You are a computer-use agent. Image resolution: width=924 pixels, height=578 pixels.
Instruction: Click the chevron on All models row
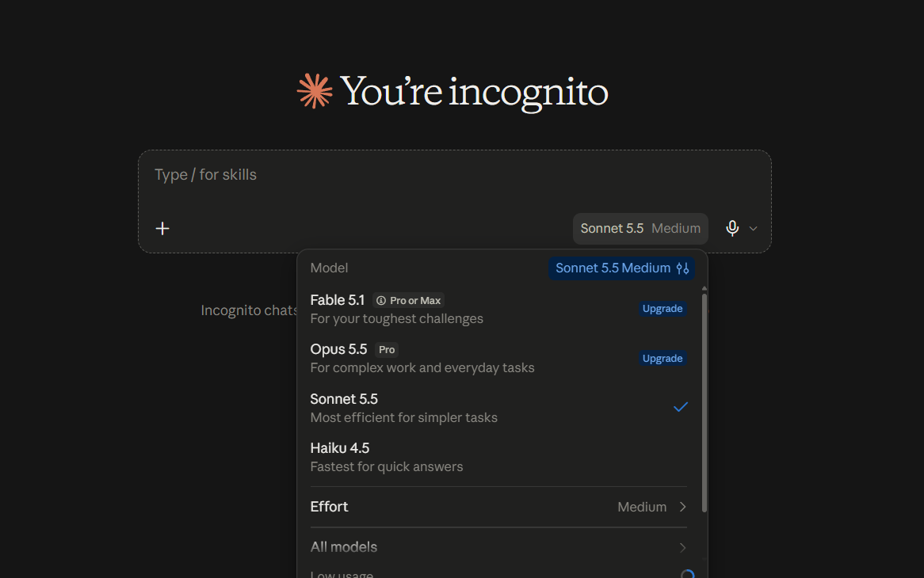[682, 547]
